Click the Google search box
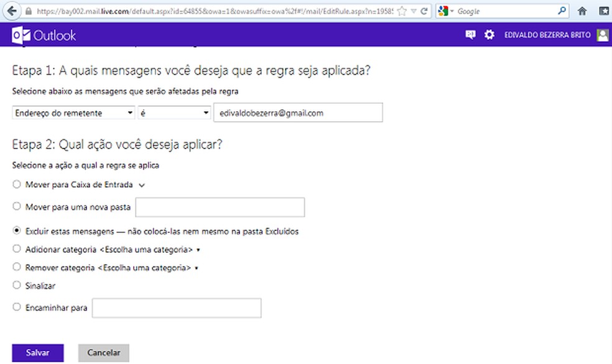612x364 pixels. 506,11
